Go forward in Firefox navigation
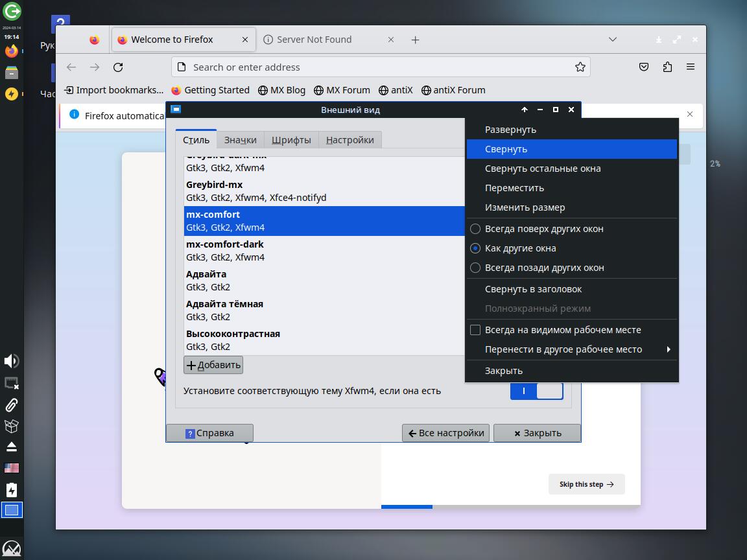 (95, 67)
